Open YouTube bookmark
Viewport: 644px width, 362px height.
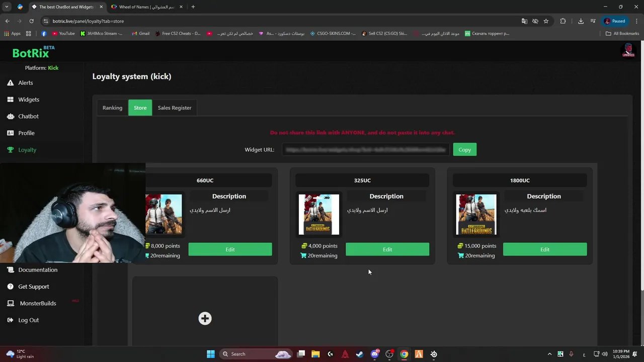click(63, 34)
